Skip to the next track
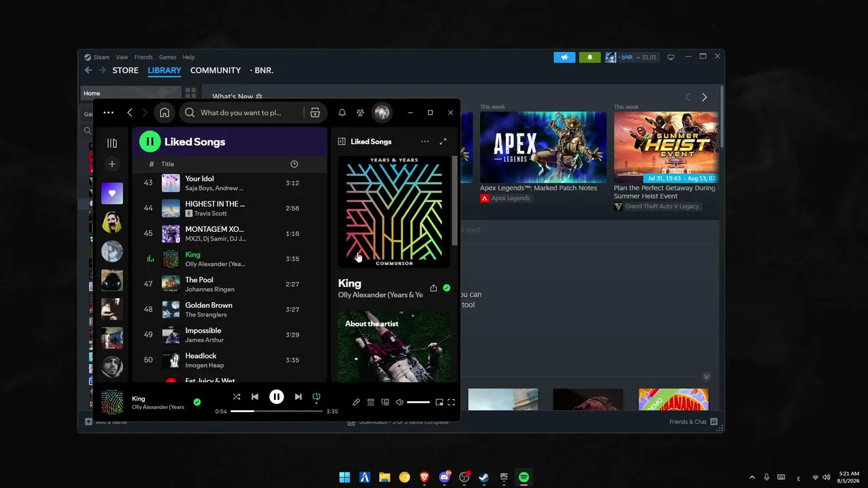Image resolution: width=868 pixels, height=488 pixels. point(298,396)
